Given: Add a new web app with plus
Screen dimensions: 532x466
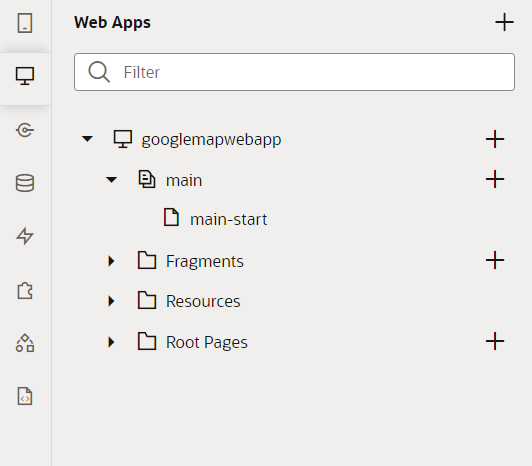Looking at the screenshot, I should 504,22.
